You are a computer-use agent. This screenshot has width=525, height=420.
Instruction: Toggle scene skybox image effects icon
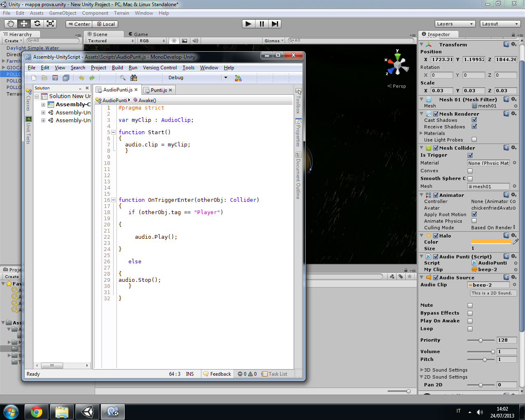tap(185, 41)
